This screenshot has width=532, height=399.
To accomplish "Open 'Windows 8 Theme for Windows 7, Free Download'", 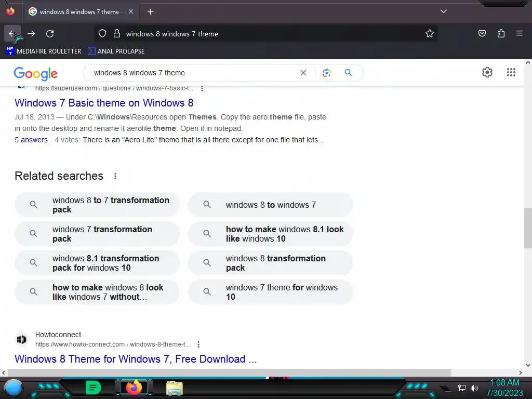I will point(136,359).
